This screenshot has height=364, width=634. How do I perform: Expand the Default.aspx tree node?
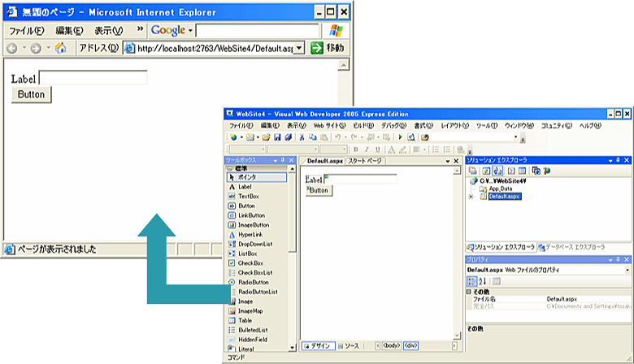pyautogui.click(x=471, y=197)
